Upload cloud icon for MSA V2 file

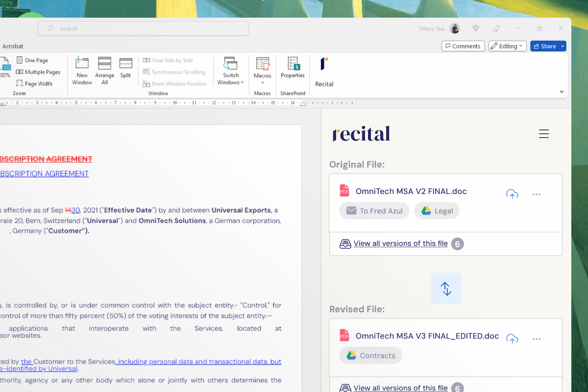512,194
